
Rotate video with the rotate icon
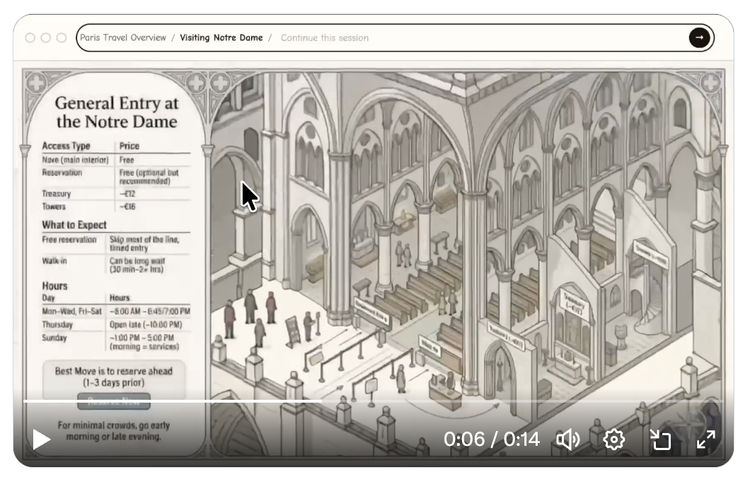pyautogui.click(x=660, y=439)
